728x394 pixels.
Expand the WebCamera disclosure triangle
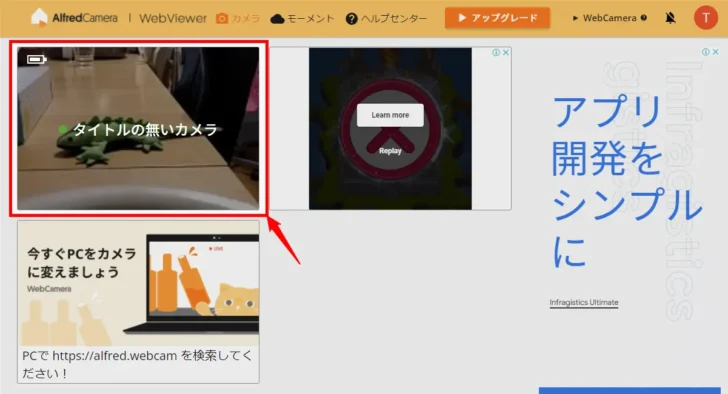click(575, 18)
